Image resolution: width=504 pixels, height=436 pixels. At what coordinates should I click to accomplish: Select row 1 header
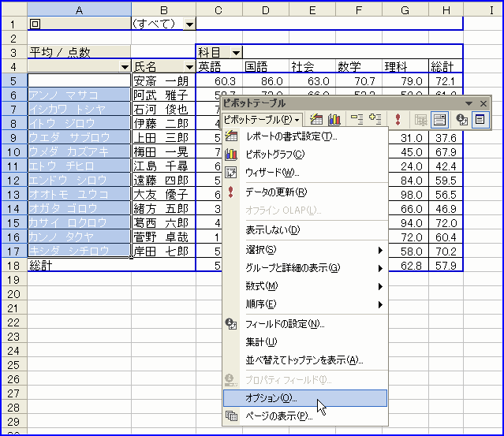14,24
